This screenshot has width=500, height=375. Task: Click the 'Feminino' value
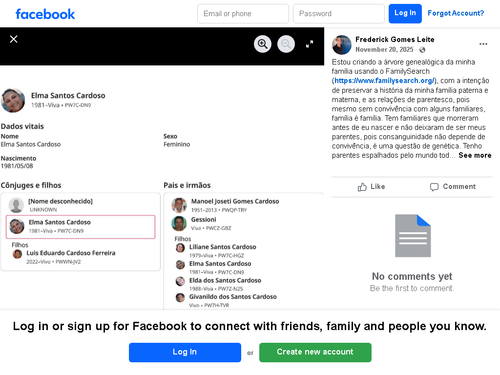click(177, 144)
